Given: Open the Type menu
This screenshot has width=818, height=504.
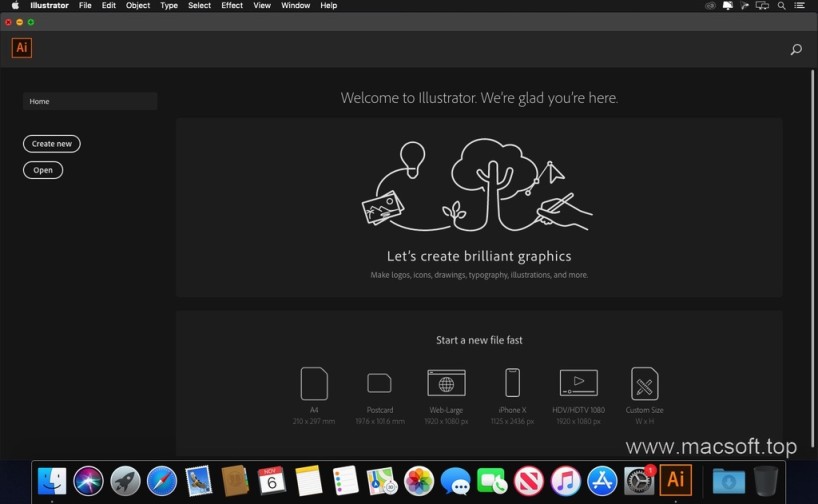Looking at the screenshot, I should [x=169, y=6].
